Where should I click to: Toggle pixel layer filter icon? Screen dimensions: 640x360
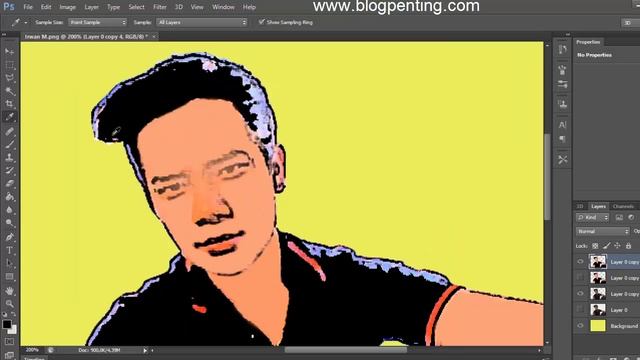pyautogui.click(x=619, y=218)
